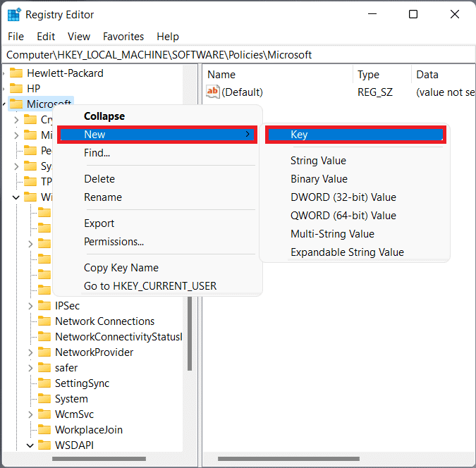
Task: Click the tree pane vertical scrollbar thumb
Action: tap(190, 333)
